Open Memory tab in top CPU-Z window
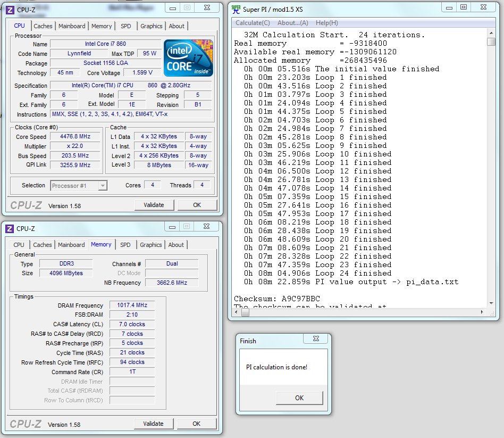The height and width of the screenshot is (438, 504). pyautogui.click(x=102, y=26)
